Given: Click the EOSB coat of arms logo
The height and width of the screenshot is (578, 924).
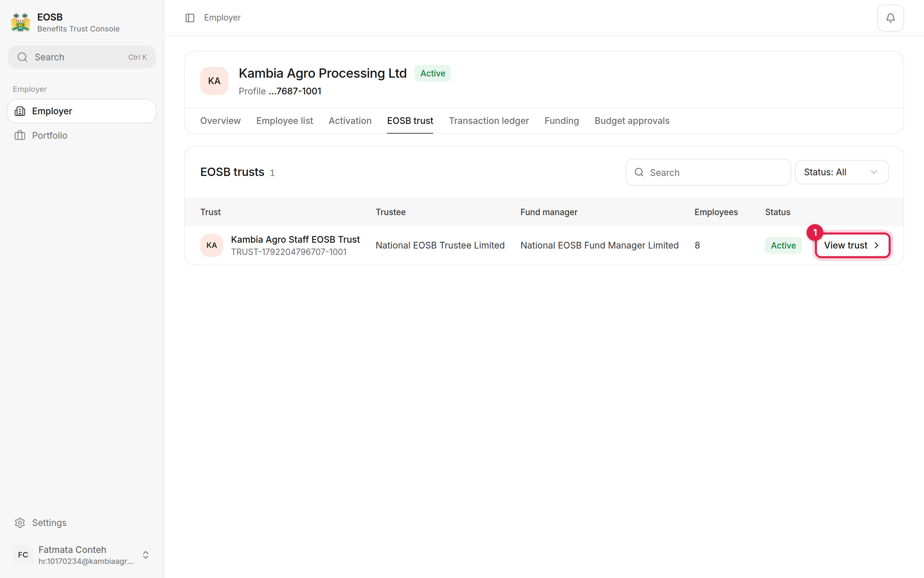Looking at the screenshot, I should tap(21, 22).
